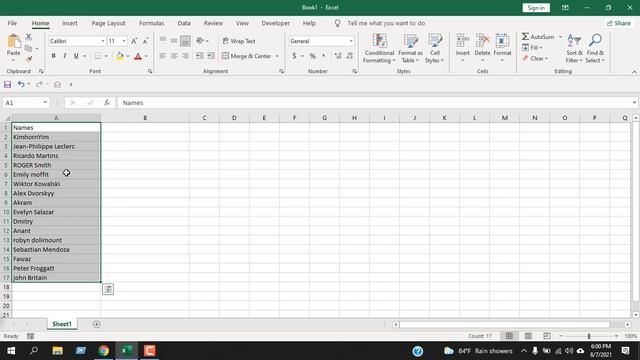Image resolution: width=640 pixels, height=360 pixels.
Task: Toggle Wrap Text
Action: pyautogui.click(x=239, y=41)
